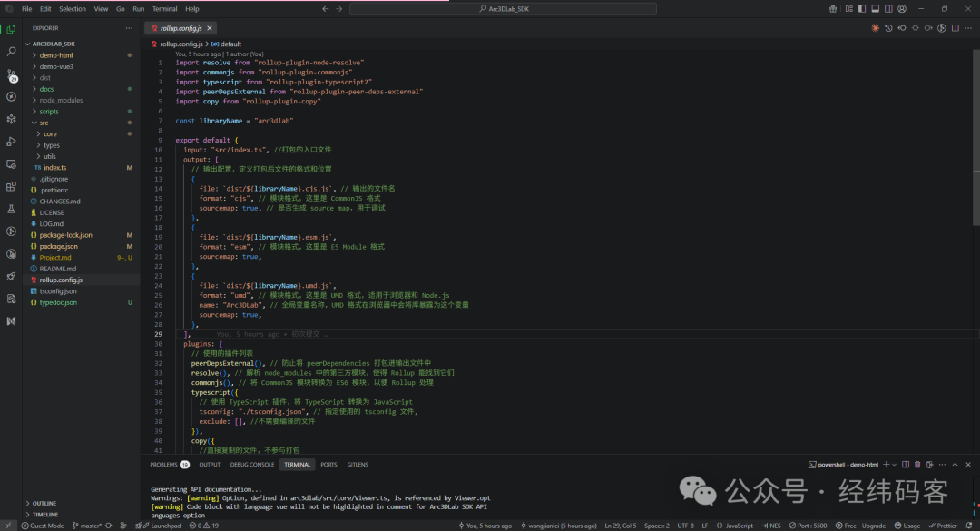980x531 pixels.
Task: Open Customize Layout icon in title bar
Action: [x=848, y=9]
